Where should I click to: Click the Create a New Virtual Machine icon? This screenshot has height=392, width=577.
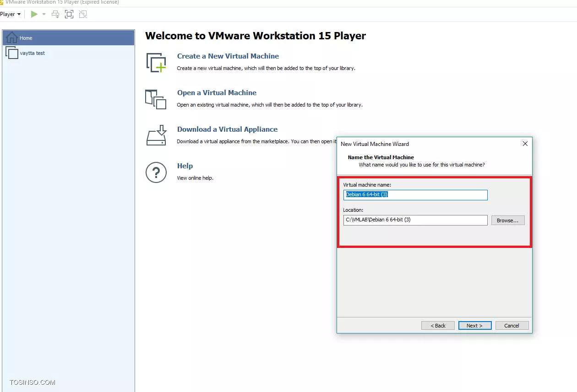click(x=156, y=62)
